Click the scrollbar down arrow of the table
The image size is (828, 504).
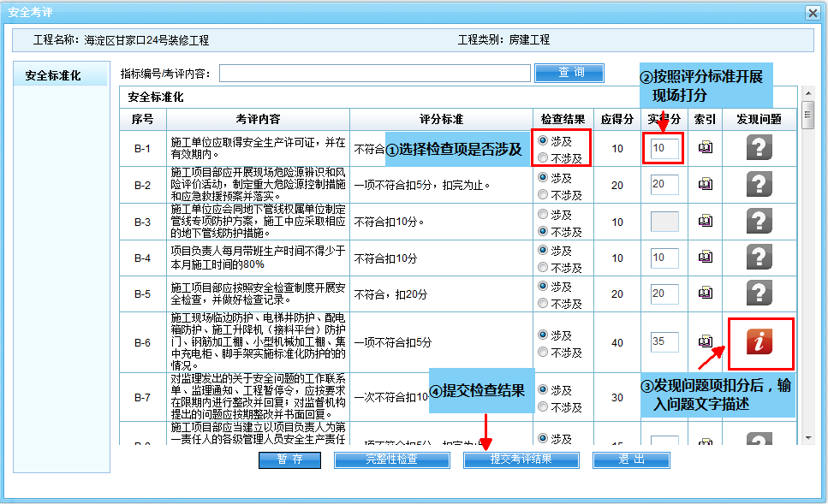tap(807, 437)
